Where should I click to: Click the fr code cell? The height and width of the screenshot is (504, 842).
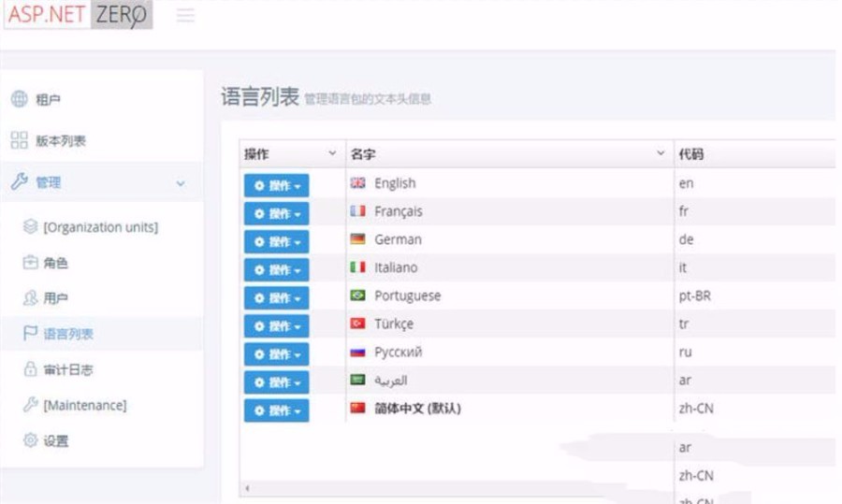click(683, 211)
